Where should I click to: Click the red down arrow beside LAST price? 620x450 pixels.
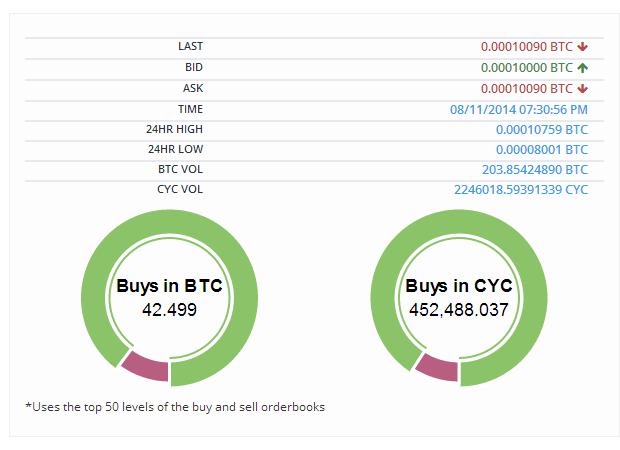(x=582, y=47)
